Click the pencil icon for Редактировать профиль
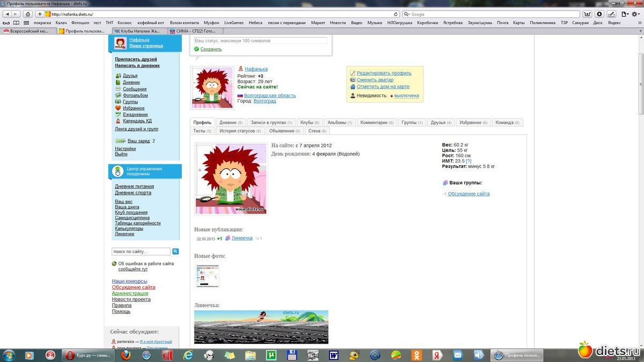644x362 pixels. [353, 73]
